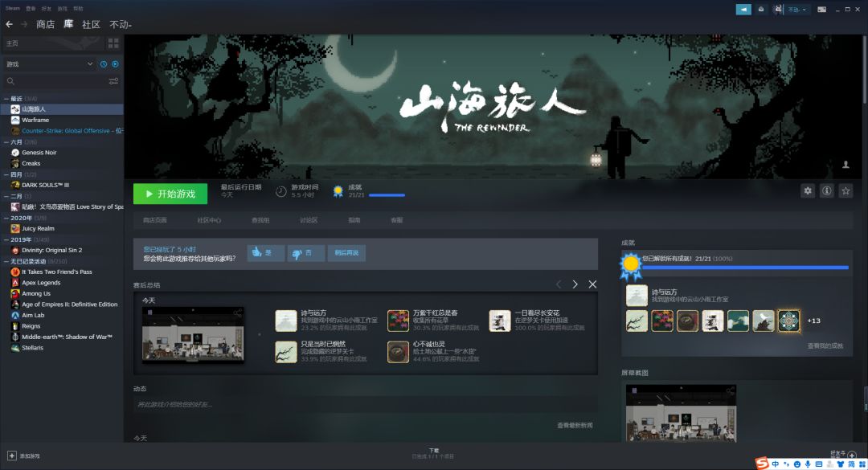Close the post-game summary with X
The width and height of the screenshot is (868, 470).
[592, 284]
